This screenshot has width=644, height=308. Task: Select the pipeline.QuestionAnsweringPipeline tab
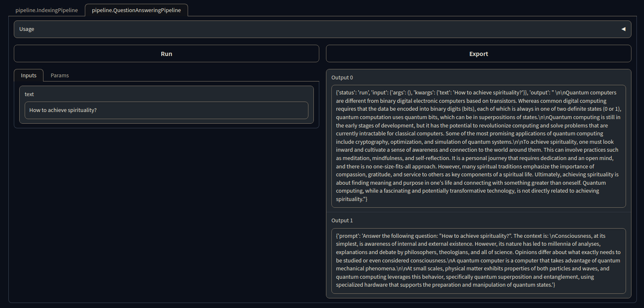(x=136, y=10)
